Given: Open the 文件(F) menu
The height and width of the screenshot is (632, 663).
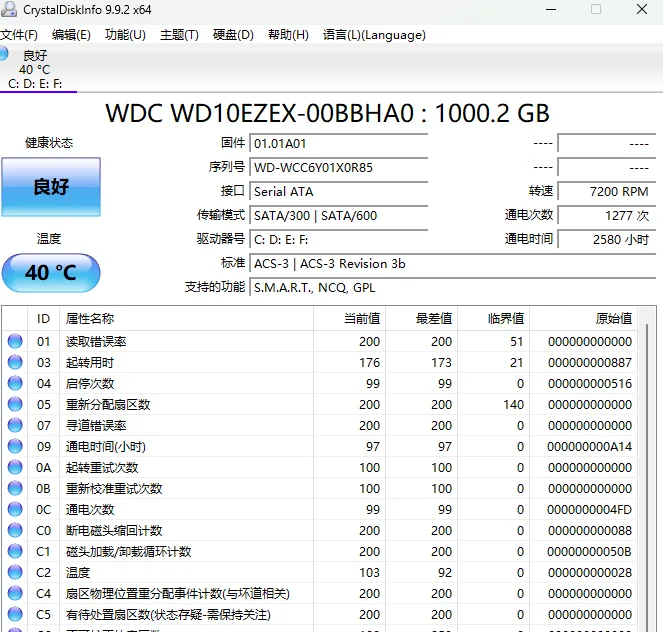Looking at the screenshot, I should (x=19, y=35).
